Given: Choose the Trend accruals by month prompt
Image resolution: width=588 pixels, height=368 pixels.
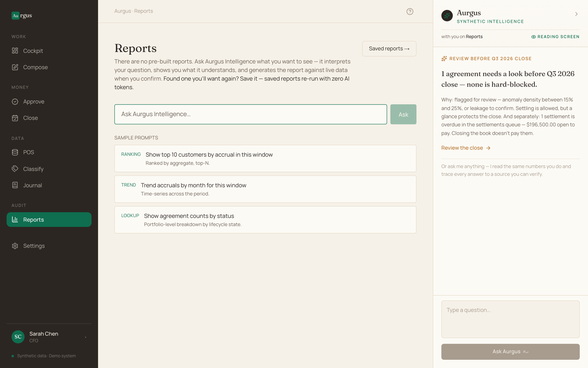Looking at the screenshot, I should tap(265, 189).
